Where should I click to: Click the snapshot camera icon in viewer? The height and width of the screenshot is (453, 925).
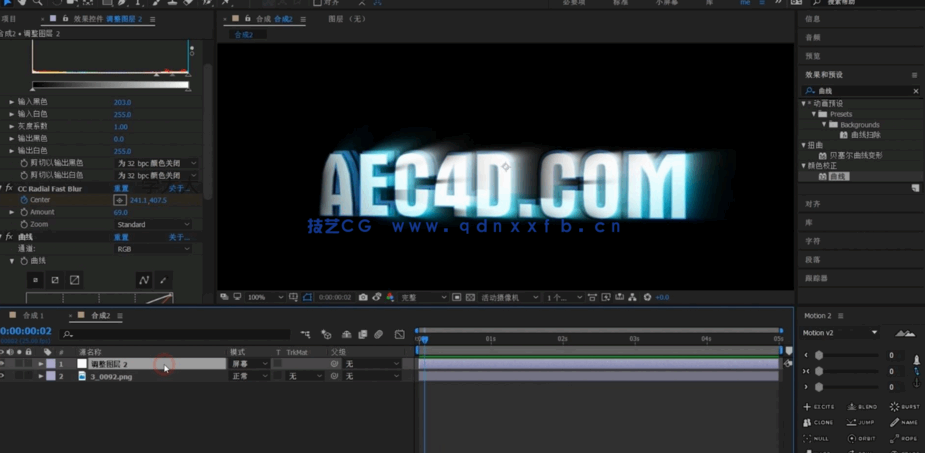pos(362,297)
